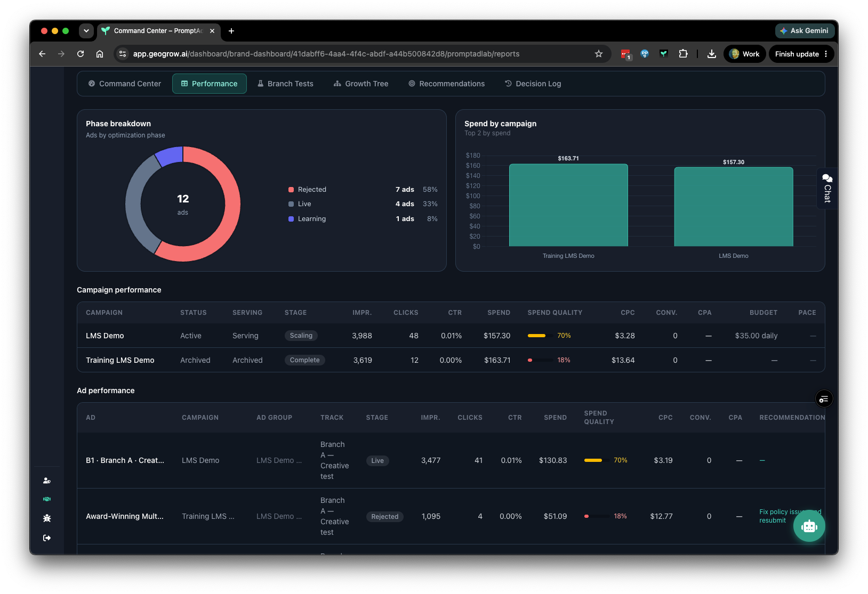
Task: Click the $13.64 CPC cell
Action: click(x=623, y=360)
